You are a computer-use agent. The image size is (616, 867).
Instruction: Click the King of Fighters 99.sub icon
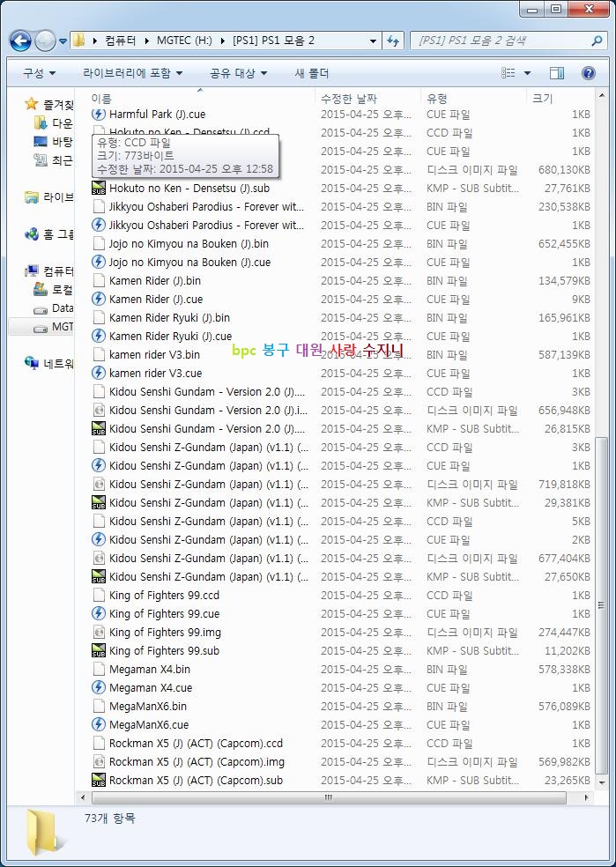[x=99, y=651]
